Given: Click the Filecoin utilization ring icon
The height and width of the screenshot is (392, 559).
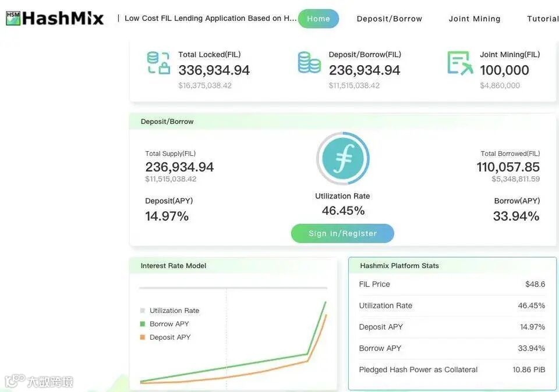Looking at the screenshot, I should [x=342, y=158].
